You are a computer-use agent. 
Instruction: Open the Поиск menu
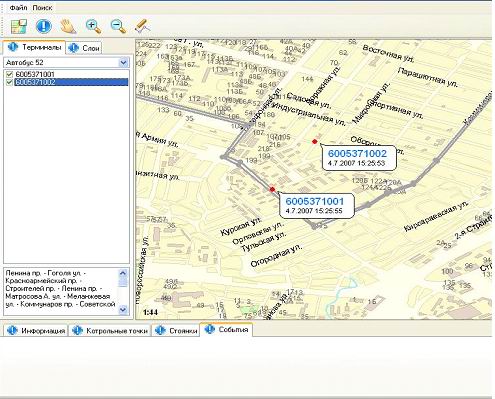[x=42, y=8]
